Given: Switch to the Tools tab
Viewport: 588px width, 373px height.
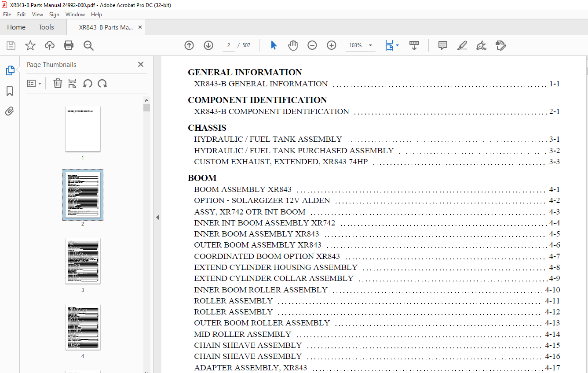Looking at the screenshot, I should 46,27.
